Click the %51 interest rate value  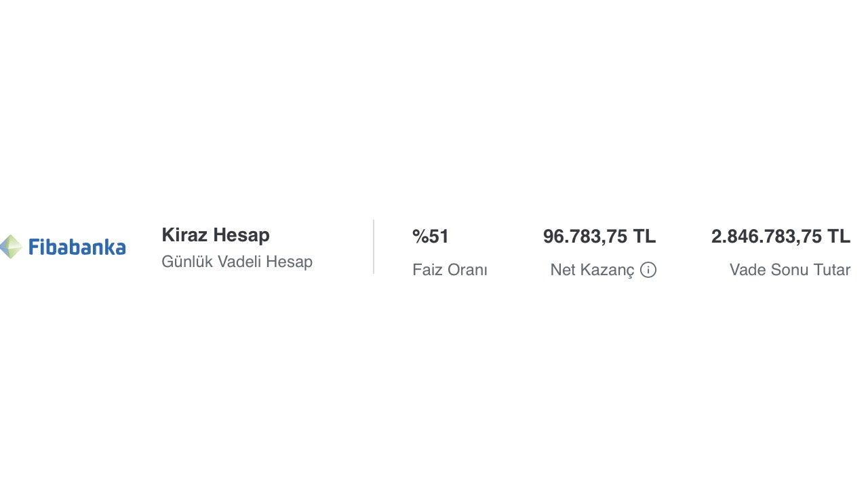[431, 237]
